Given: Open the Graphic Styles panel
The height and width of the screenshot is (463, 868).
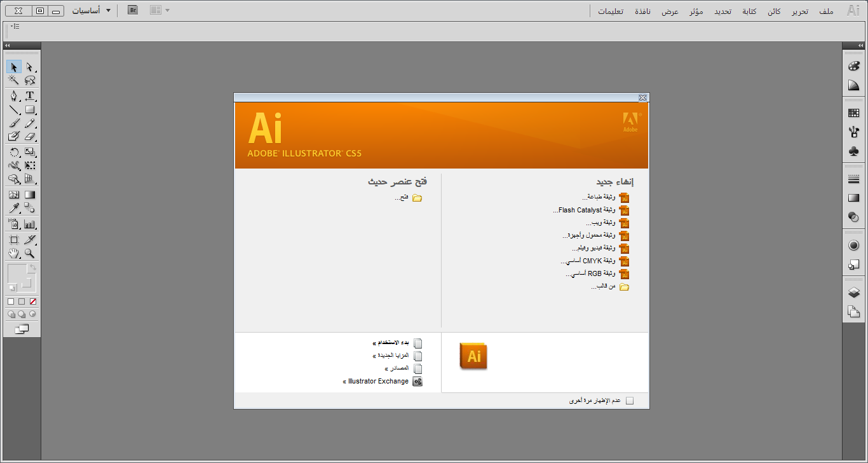Looking at the screenshot, I should (854, 265).
